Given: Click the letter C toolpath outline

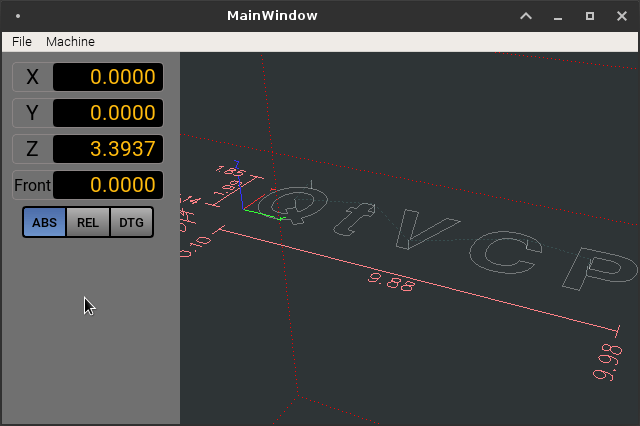Looking at the screenshot, I should (506, 253).
